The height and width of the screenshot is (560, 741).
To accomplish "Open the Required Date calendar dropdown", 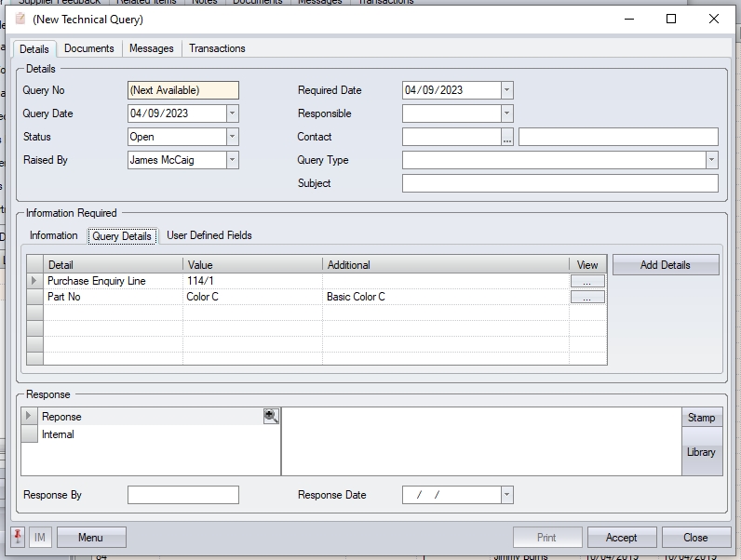I will (506, 90).
